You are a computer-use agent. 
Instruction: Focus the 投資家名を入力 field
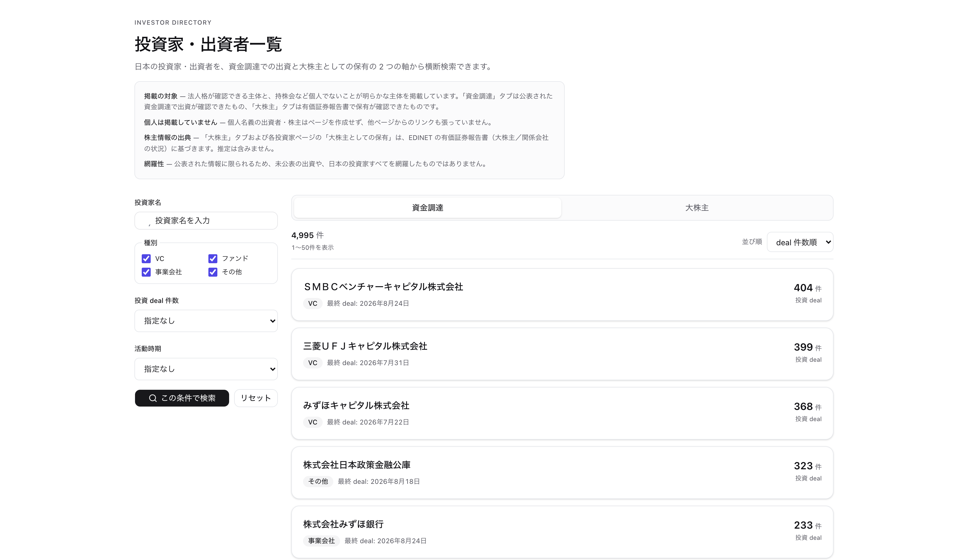[206, 220]
